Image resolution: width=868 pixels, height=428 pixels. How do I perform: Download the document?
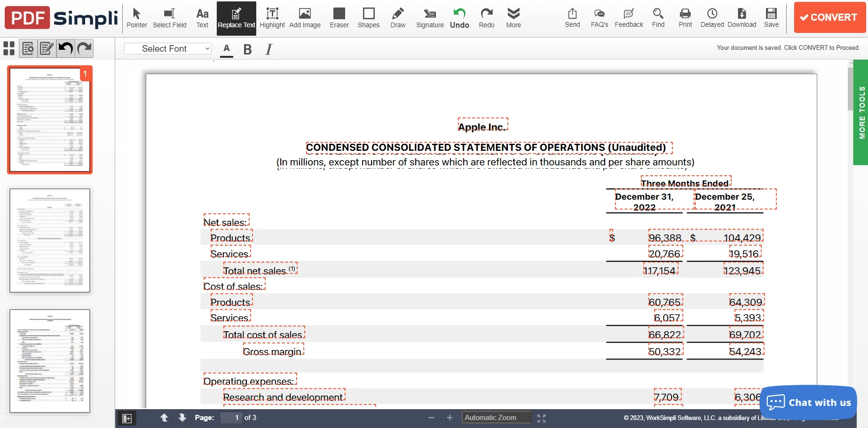point(742,18)
